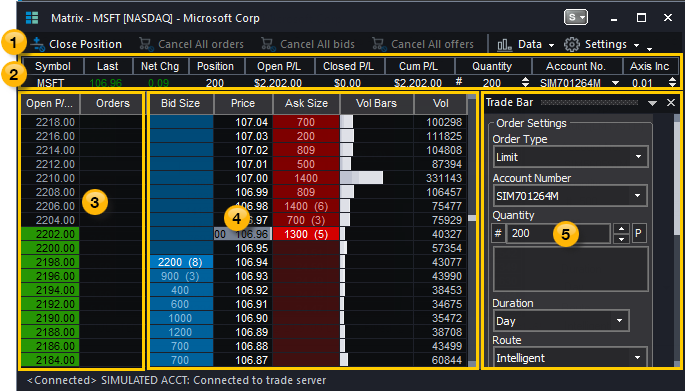
Task: Click Open P/L value 2202.00
Action: [x=50, y=234]
